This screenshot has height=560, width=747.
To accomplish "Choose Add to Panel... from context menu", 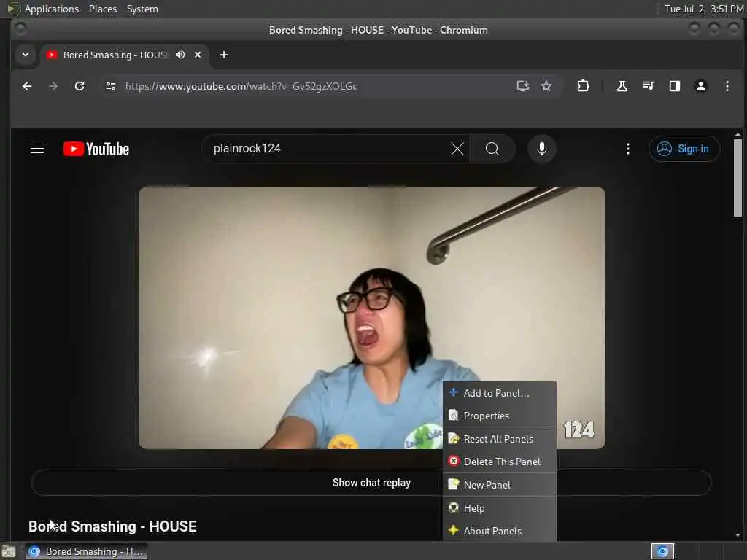I will pyautogui.click(x=499, y=393).
